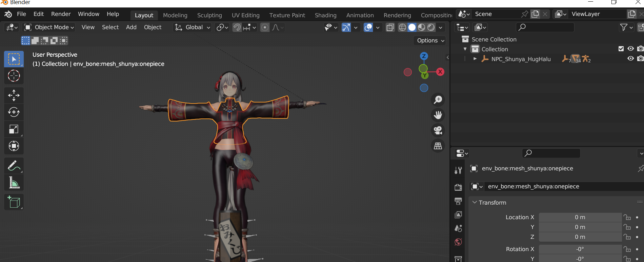The height and width of the screenshot is (262, 644).
Task: Hide NPC_Shunya_HugHalu with its eye icon
Action: (630, 59)
